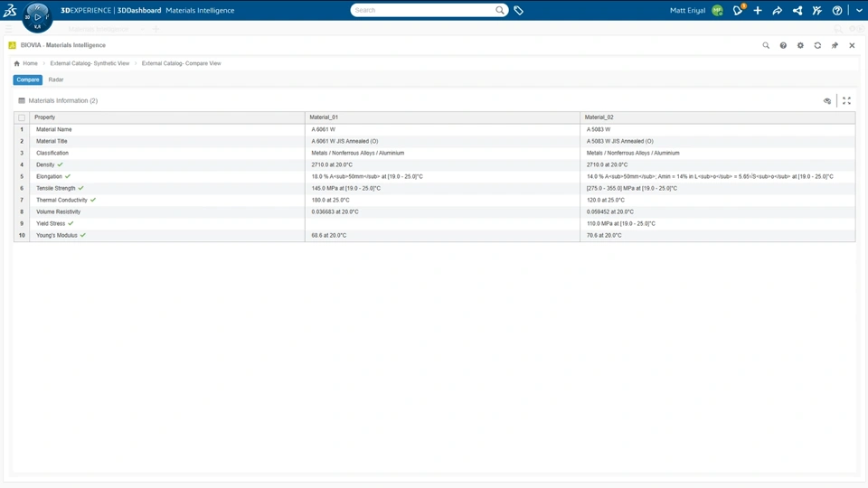
Task: Click the Tensile Strength green checkmark
Action: [80, 188]
